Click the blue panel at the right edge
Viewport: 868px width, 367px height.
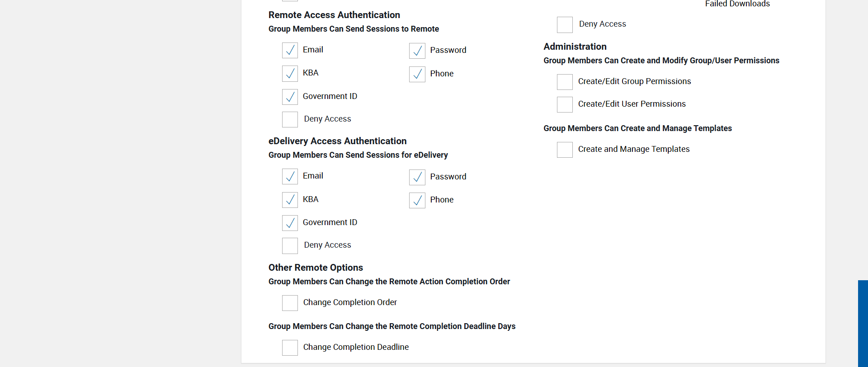pos(863,323)
